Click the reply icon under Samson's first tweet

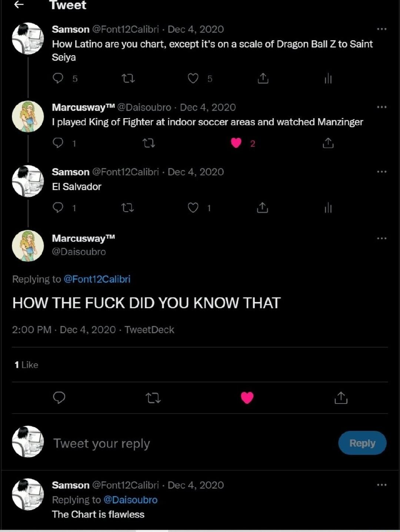pos(59,78)
